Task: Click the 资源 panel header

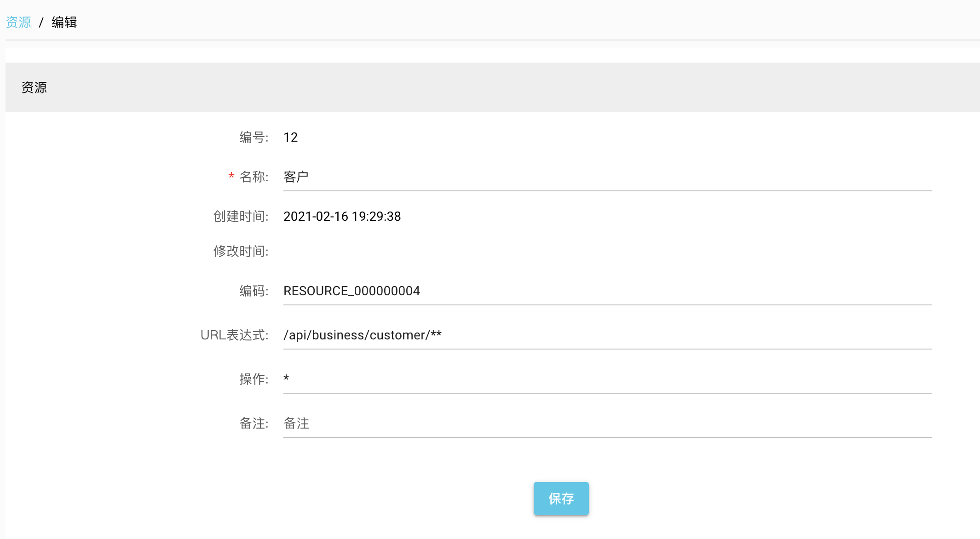Action: [x=34, y=87]
